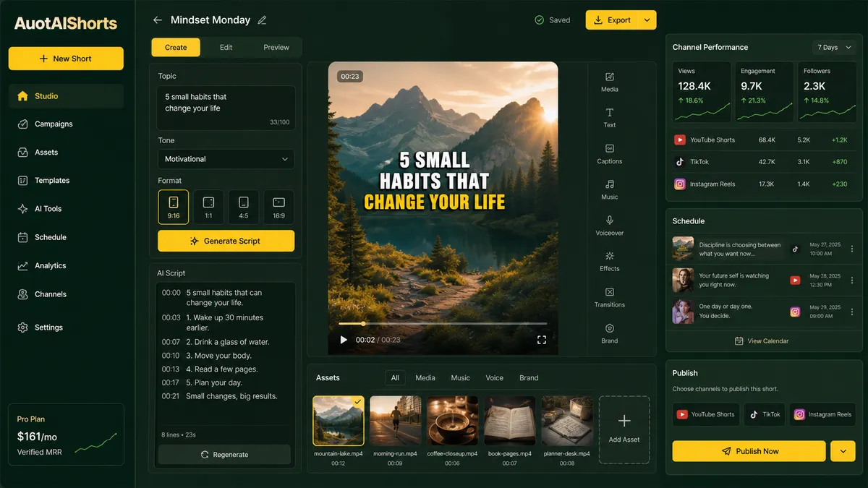Open the Transitions tool
Image resolution: width=868 pixels, height=488 pixels.
[610, 297]
